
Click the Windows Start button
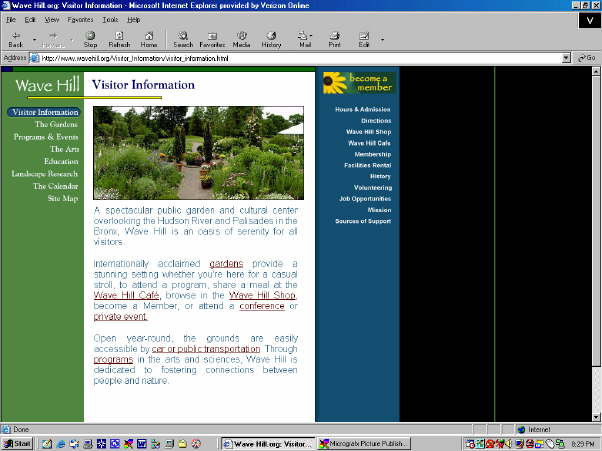tap(17, 444)
